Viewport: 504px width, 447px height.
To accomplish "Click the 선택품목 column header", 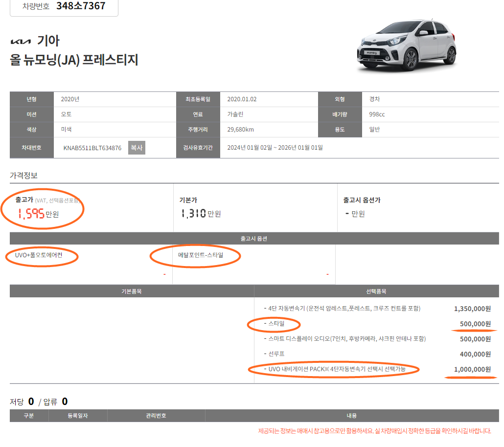I will 376,291.
